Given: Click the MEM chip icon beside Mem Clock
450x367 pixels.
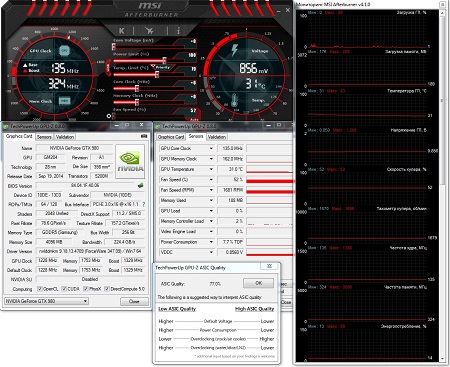Looking at the screenshot, I should pyautogui.click(x=64, y=101).
